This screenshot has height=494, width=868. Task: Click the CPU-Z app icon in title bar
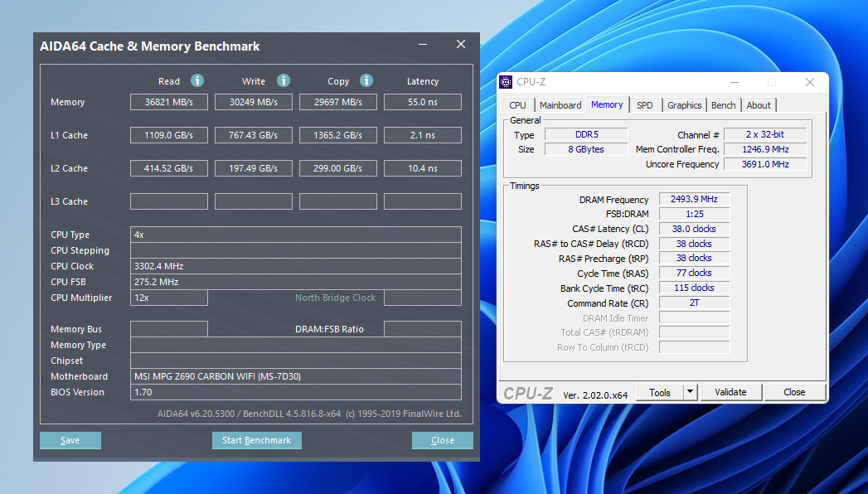click(x=506, y=82)
